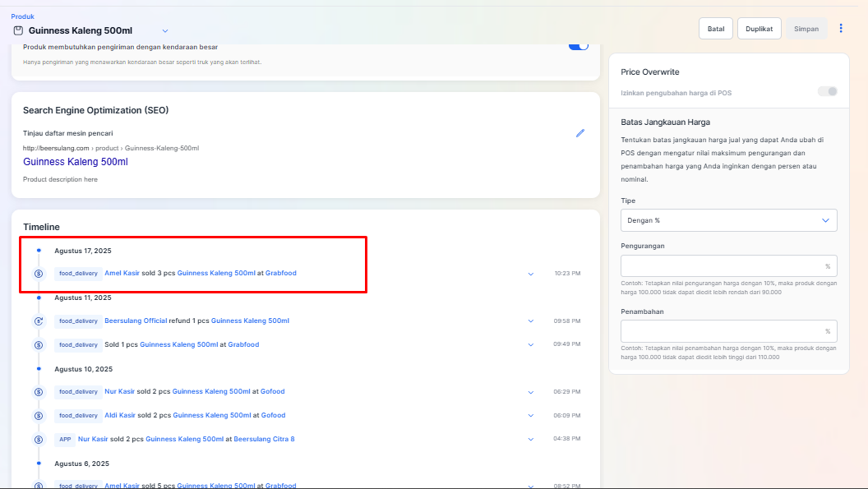Expand the 04:38 PM timeline entry
868x489 pixels.
[x=530, y=439]
